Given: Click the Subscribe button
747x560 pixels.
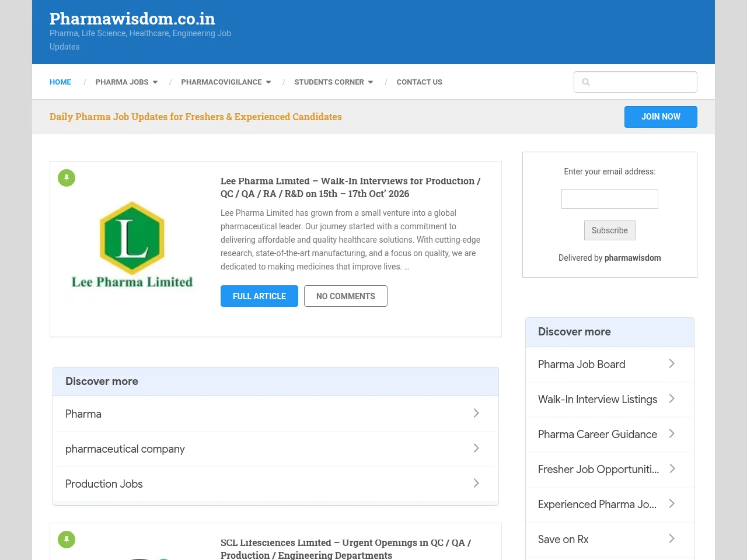Looking at the screenshot, I should (610, 230).
